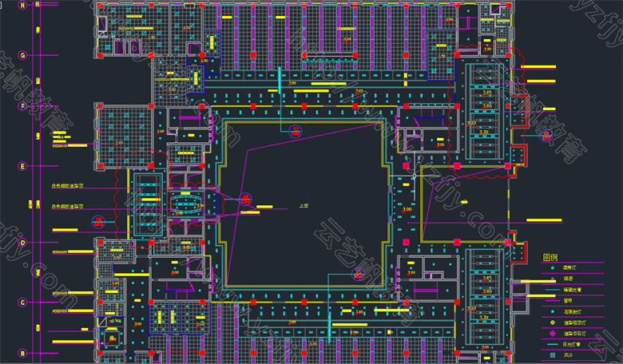Click the 石英射灯 legend label

573,312
